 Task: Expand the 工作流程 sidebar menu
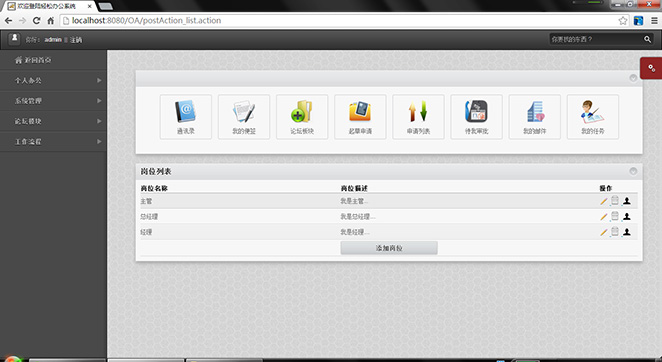[53, 142]
